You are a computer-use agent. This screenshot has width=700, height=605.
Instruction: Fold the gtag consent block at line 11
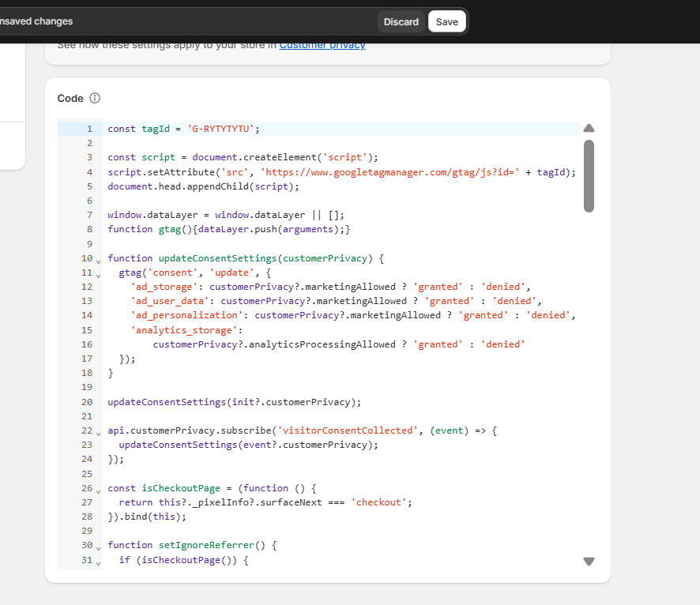click(x=98, y=274)
